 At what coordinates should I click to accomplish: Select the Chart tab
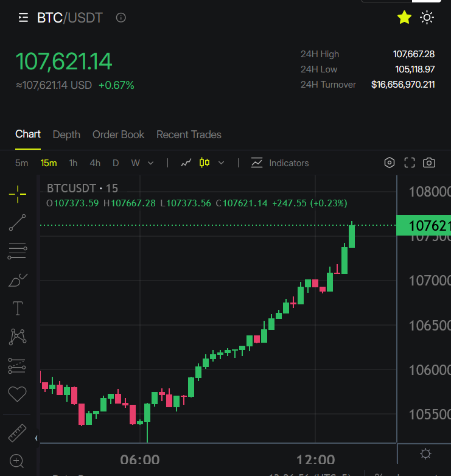click(28, 134)
